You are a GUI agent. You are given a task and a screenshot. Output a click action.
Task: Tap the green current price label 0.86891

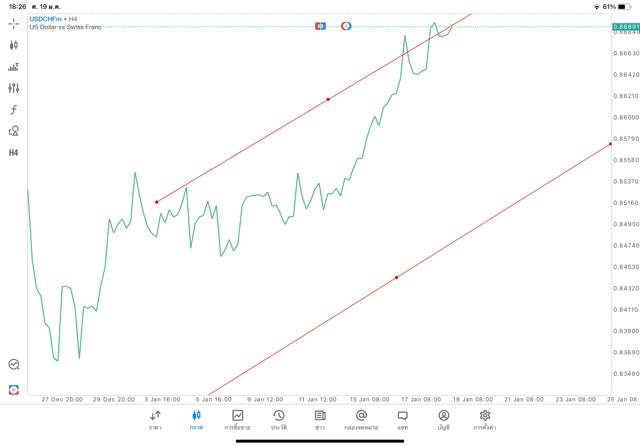(x=626, y=26)
